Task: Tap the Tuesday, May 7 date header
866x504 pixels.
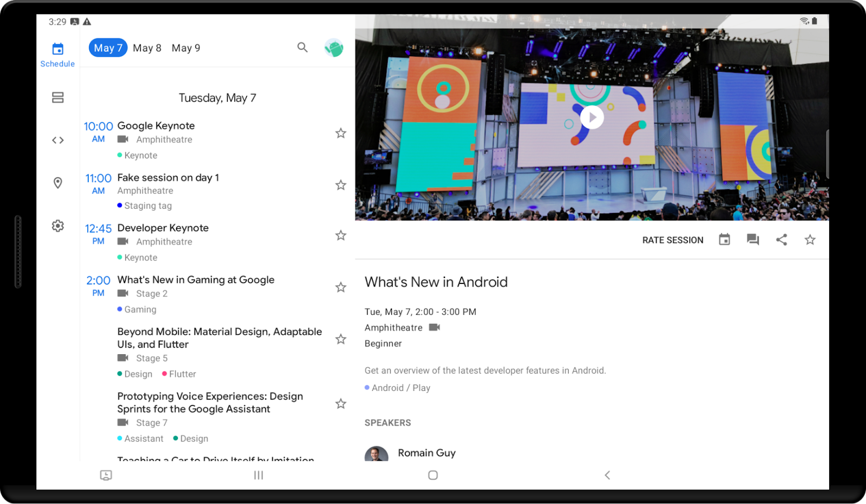Action: click(218, 98)
